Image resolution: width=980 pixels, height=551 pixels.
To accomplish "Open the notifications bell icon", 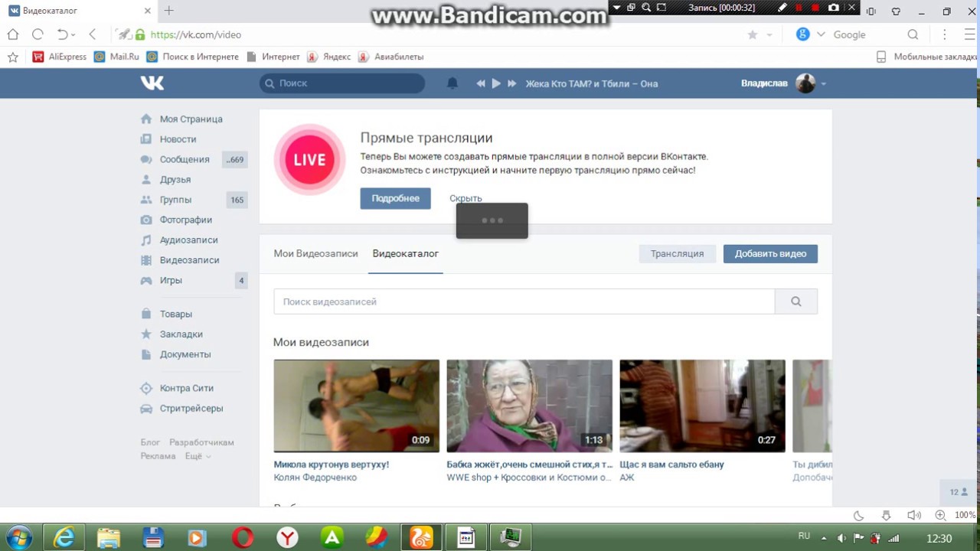I will [452, 83].
